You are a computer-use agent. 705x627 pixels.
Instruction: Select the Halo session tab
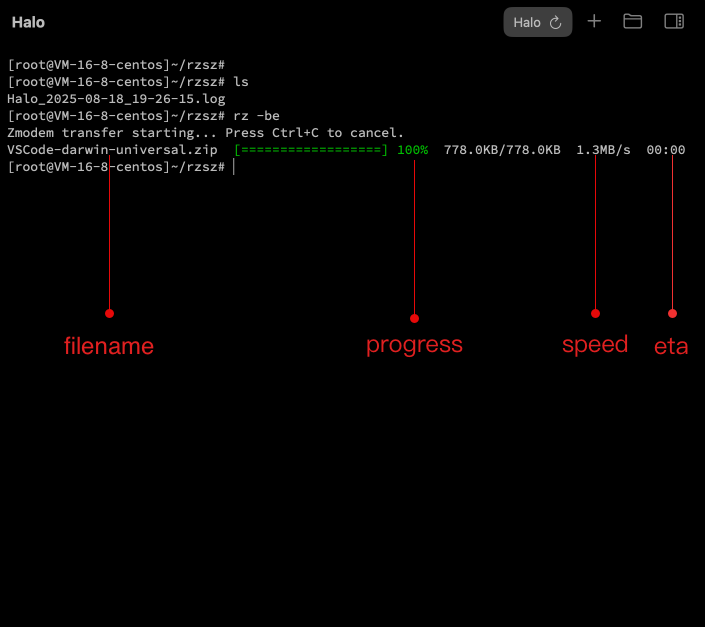[527, 22]
